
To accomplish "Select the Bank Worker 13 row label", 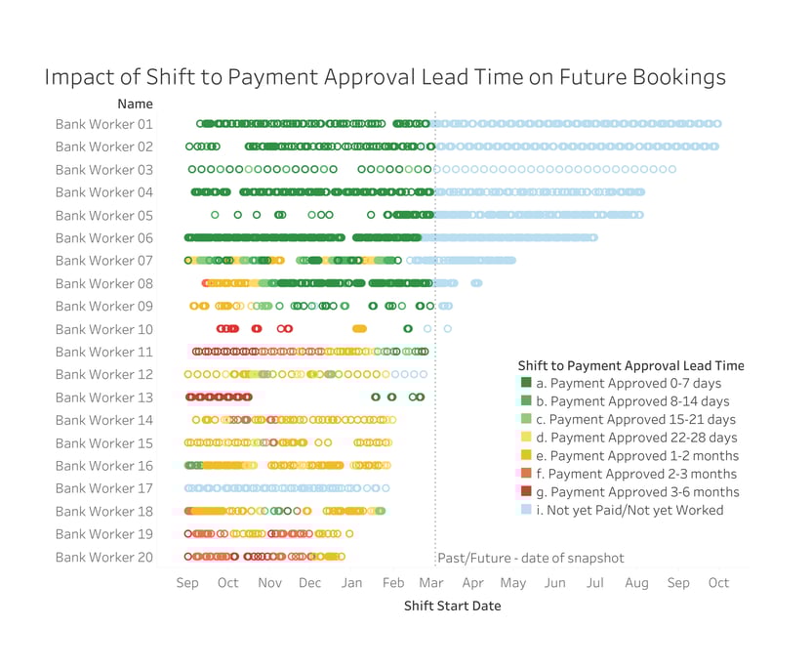I will [x=104, y=397].
